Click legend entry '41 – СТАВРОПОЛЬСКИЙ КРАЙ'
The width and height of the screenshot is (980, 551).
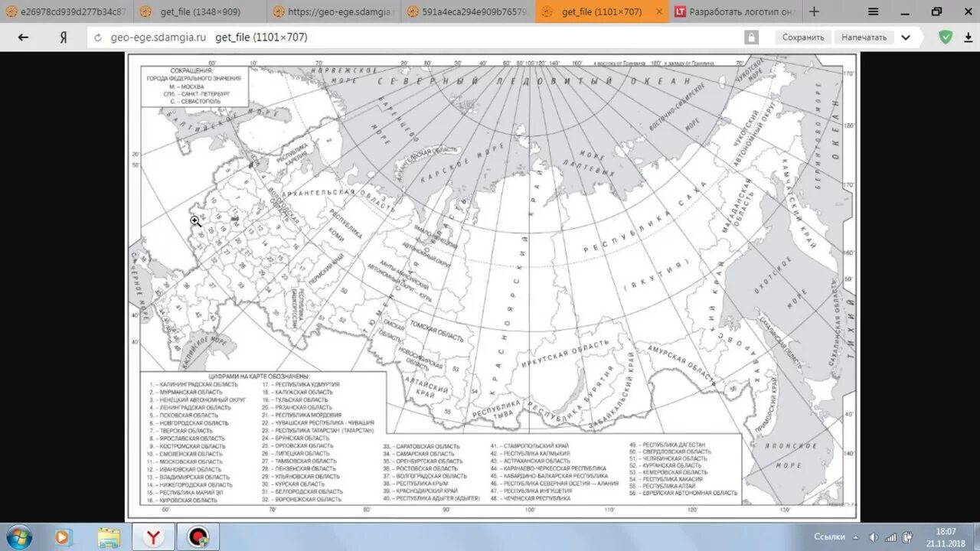530,445
